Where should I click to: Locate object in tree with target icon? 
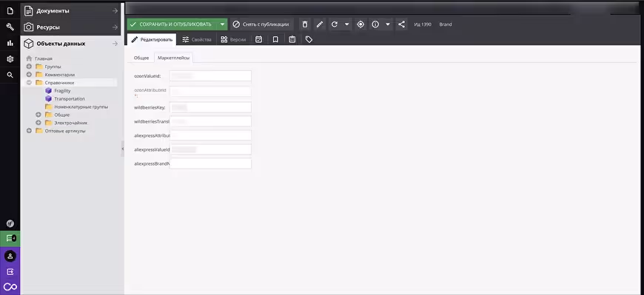(360, 24)
